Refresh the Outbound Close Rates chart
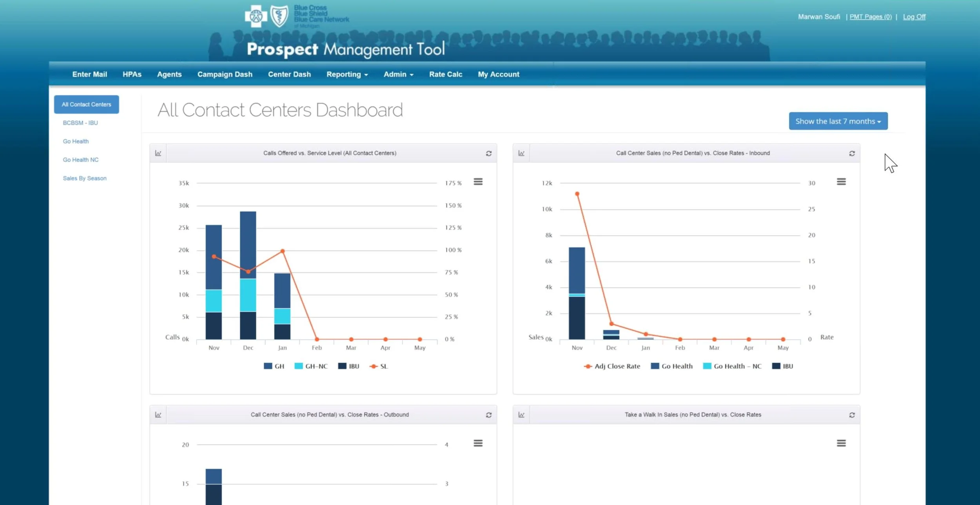The image size is (980, 505). pos(488,415)
